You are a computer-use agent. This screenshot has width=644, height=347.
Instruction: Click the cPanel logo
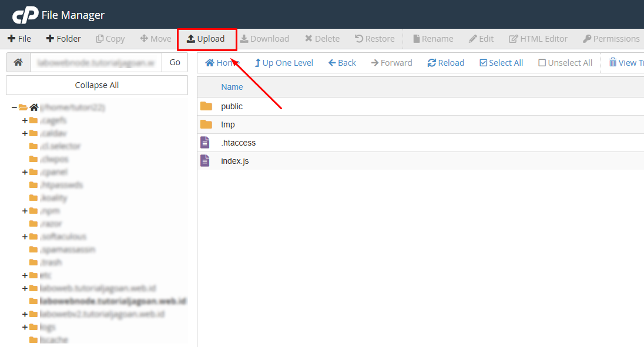click(x=25, y=15)
